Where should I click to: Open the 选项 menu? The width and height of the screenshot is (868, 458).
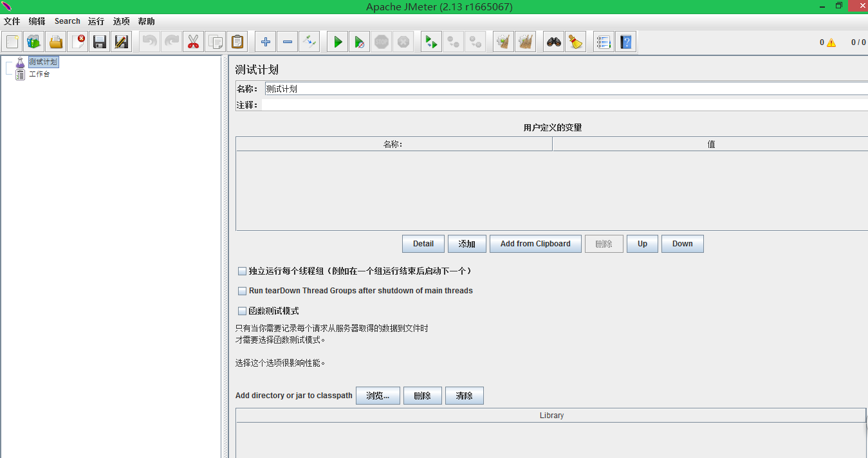pos(122,21)
